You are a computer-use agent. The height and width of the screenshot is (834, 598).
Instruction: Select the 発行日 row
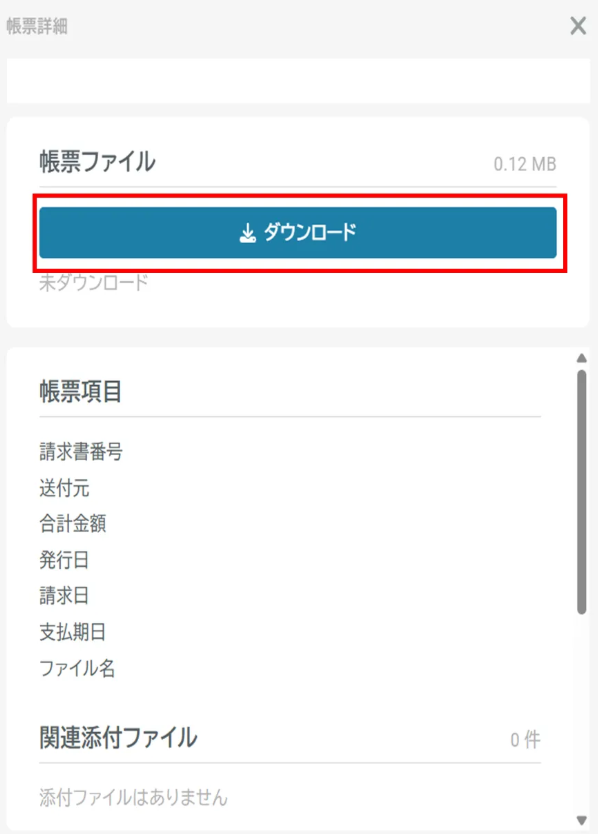click(290, 560)
